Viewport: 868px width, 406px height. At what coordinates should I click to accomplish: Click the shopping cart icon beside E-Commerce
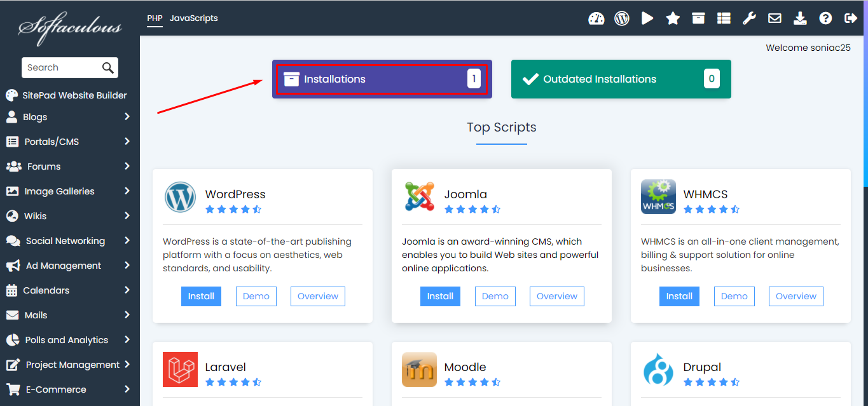tap(13, 389)
